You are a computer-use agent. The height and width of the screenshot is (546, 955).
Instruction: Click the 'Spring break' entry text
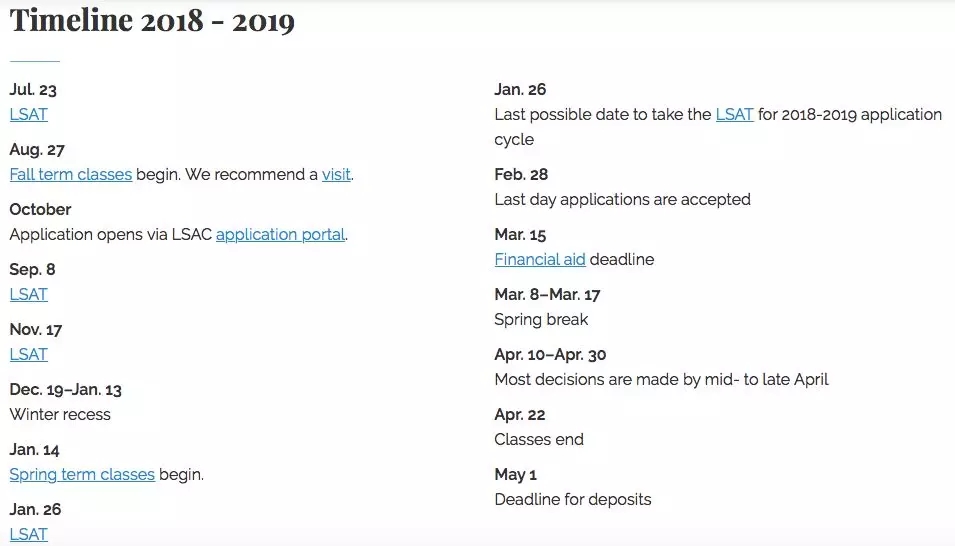(541, 319)
